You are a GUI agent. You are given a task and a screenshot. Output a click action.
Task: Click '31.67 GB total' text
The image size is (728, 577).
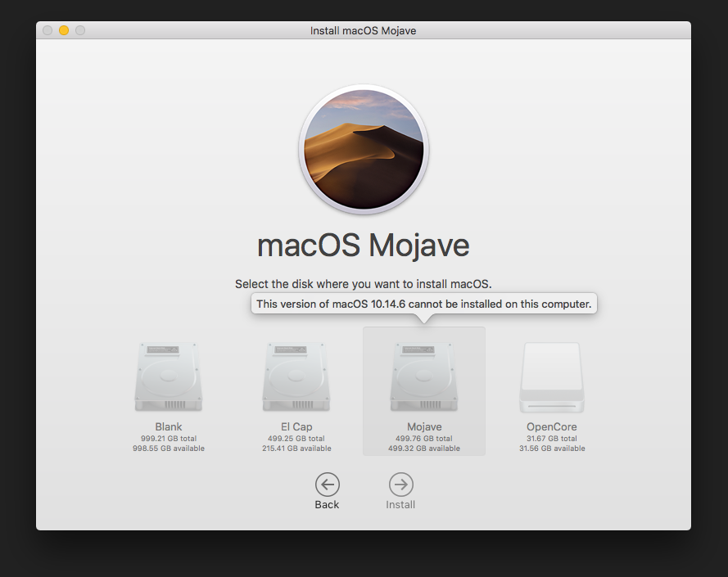click(552, 438)
